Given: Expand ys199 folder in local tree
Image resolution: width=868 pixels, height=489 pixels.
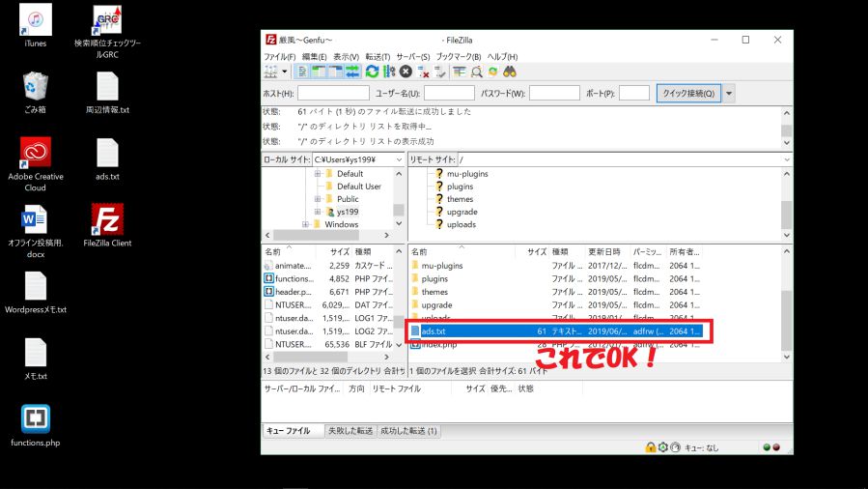Looking at the screenshot, I should click(318, 212).
